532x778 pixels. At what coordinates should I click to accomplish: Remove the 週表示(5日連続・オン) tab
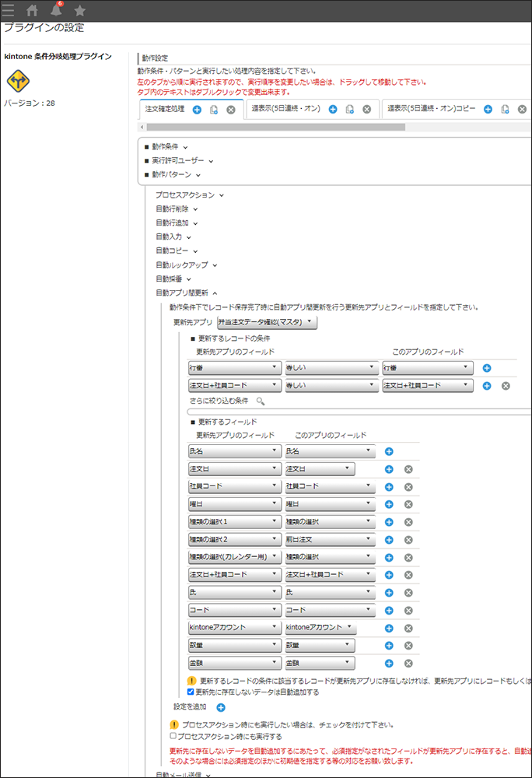(x=367, y=109)
